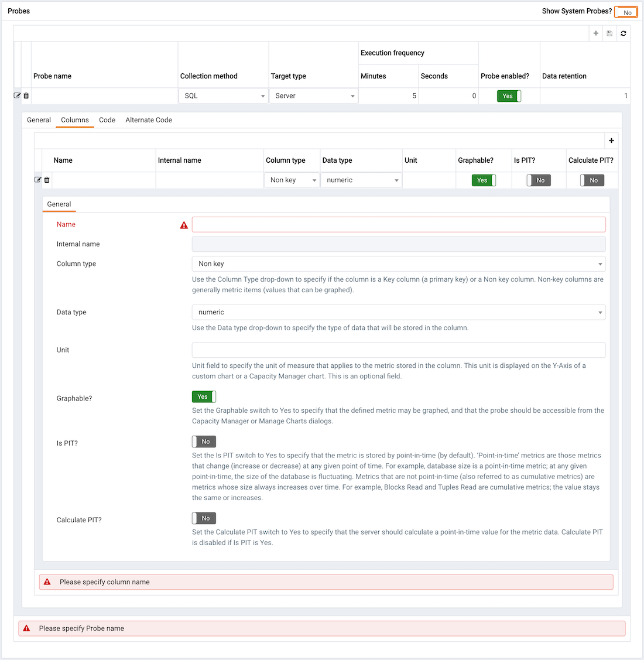Add a new probe row with plus icon
The width and height of the screenshot is (644, 660).
tap(595, 33)
